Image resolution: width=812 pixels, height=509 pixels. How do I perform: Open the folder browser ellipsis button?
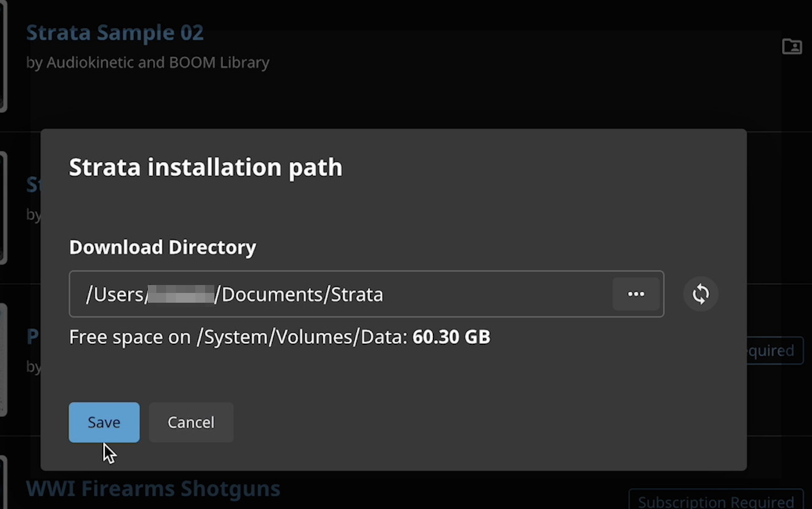[636, 294]
